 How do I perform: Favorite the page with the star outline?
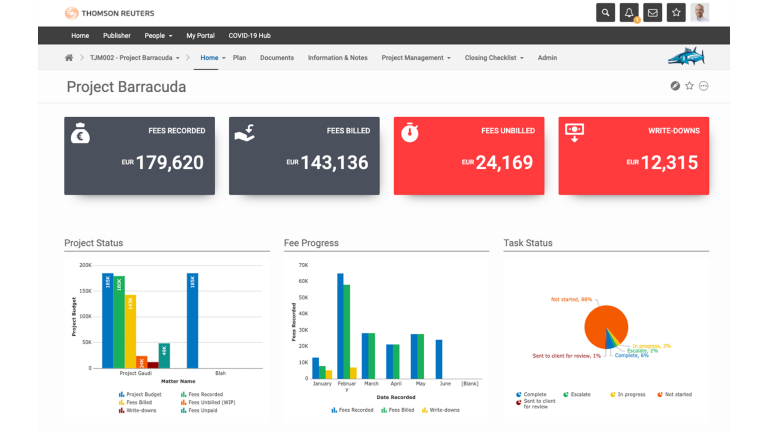tap(689, 86)
